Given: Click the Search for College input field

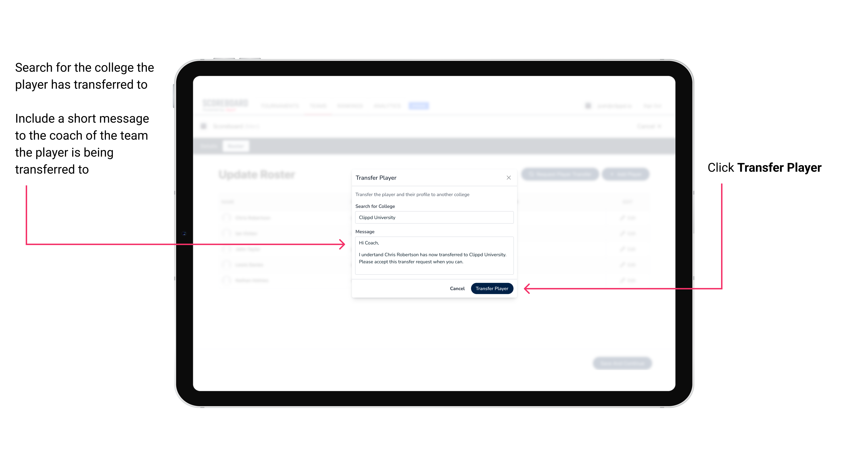Looking at the screenshot, I should coord(433,217).
